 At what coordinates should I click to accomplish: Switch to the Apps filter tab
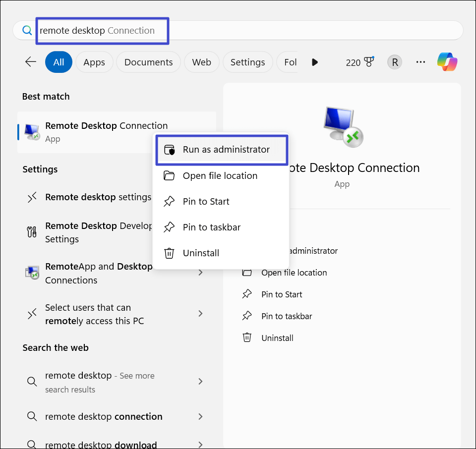[x=94, y=61]
